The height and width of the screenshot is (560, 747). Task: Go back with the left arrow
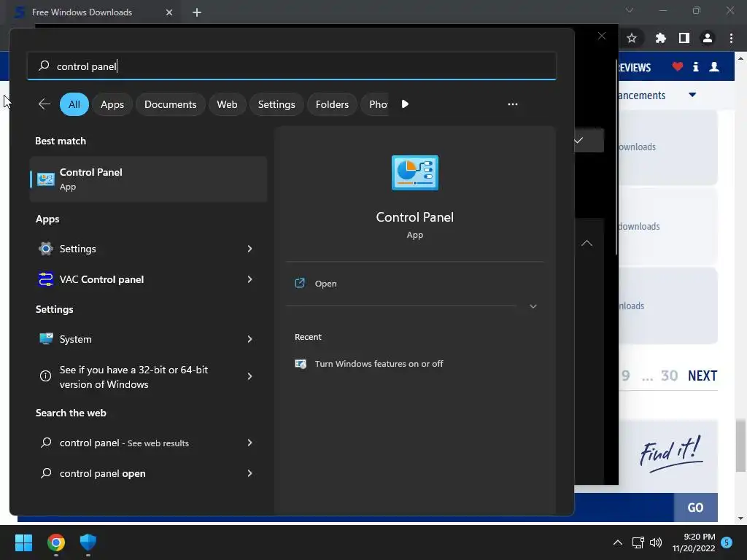(44, 104)
